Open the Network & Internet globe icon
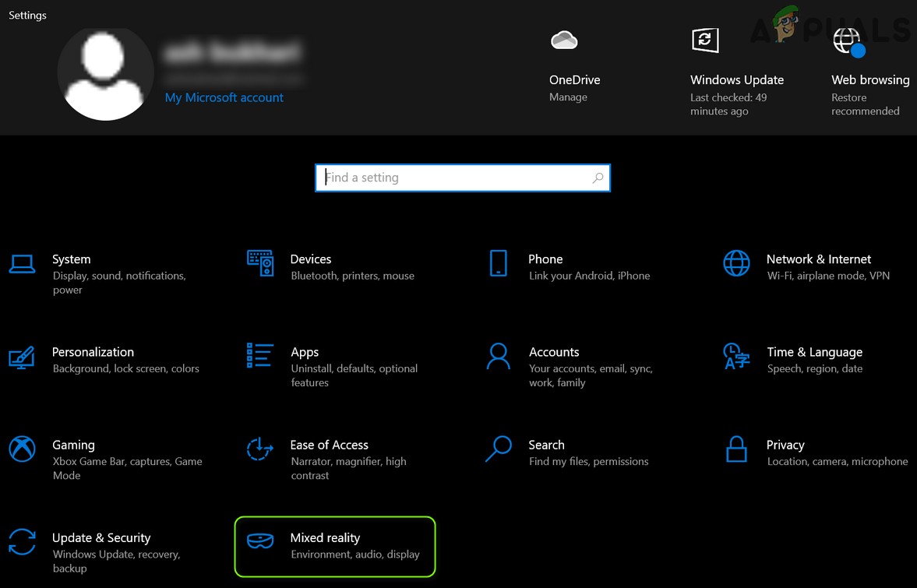Screen dimensions: 917x588 (x=736, y=264)
